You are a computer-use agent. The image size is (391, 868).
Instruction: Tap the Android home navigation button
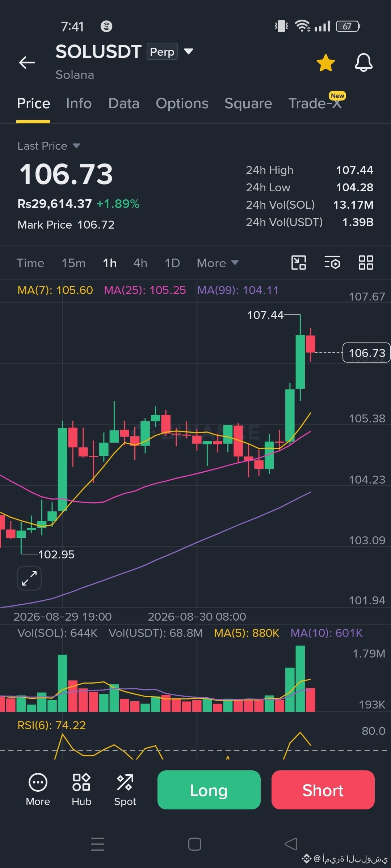[x=195, y=844]
